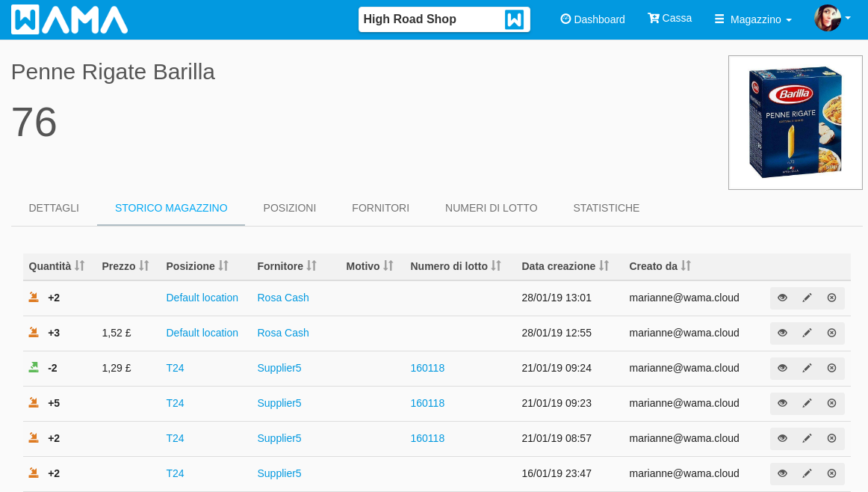This screenshot has height=492, width=868.
Task: Click the WAMA logo
Action: point(69,19)
